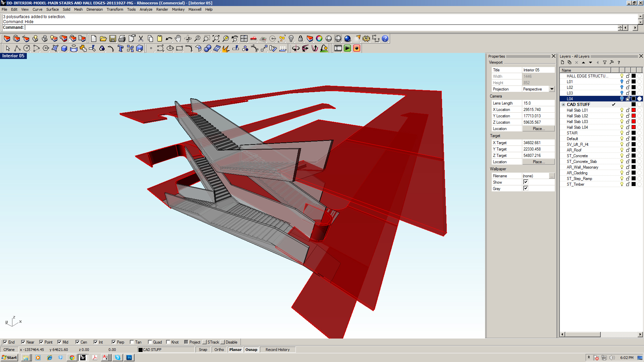Toggle the Mid osnap checkbox
644x362 pixels.
point(59,342)
